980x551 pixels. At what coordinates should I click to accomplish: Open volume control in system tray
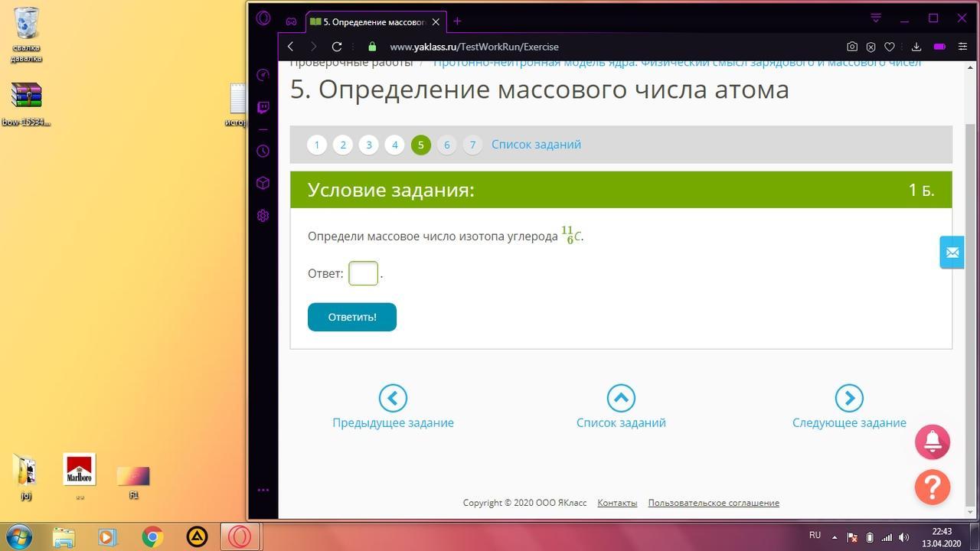click(904, 537)
